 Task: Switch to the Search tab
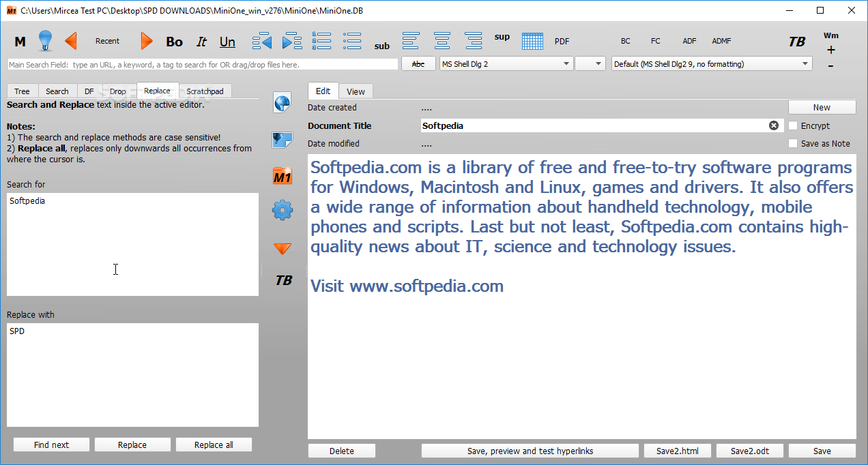pyautogui.click(x=57, y=91)
